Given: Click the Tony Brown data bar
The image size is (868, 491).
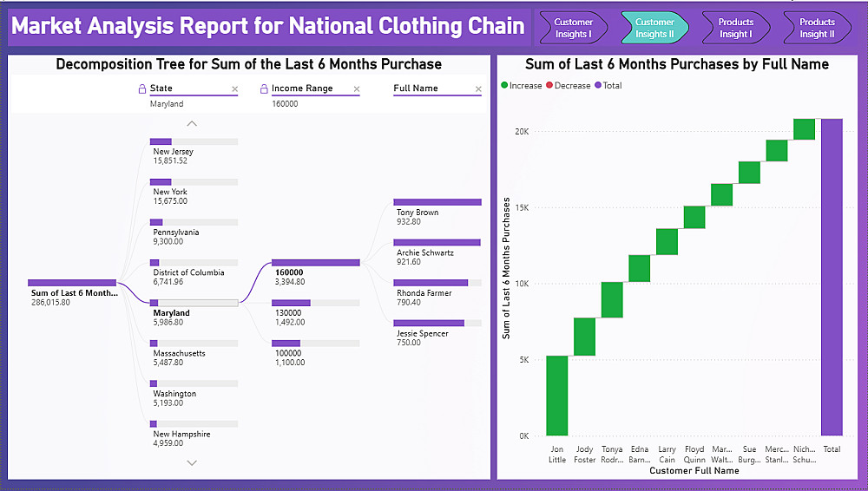Looking at the screenshot, I should pos(437,202).
